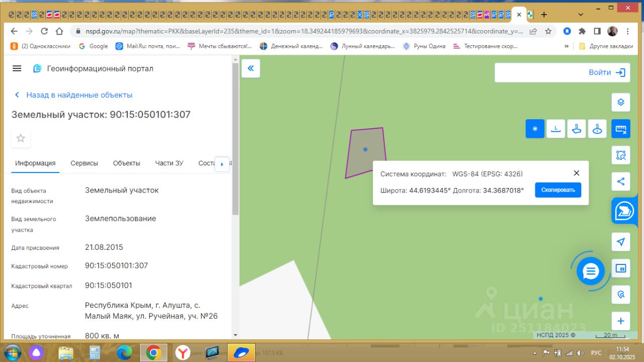The image size is (644, 362).
Task: Switch to the Части ЗУ tab
Action: [x=169, y=163]
